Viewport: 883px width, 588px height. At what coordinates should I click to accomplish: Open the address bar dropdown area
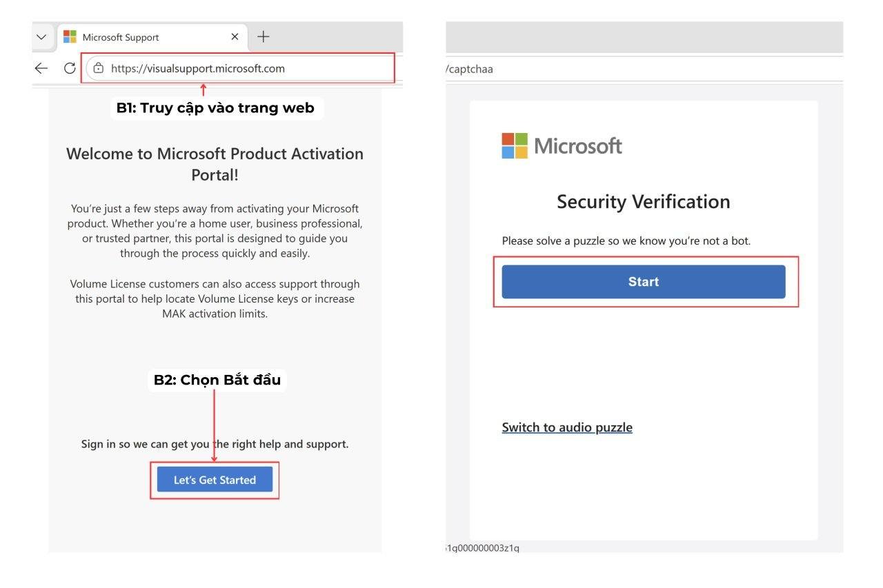pyautogui.click(x=238, y=68)
